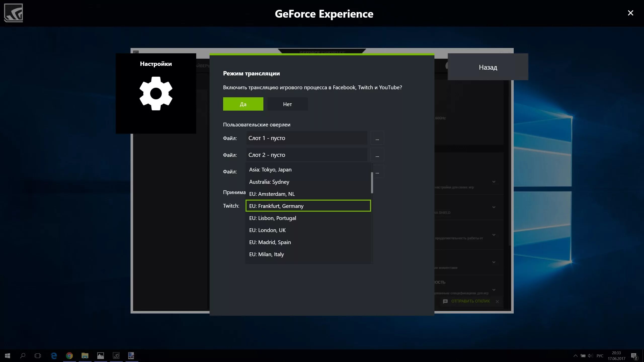The height and width of the screenshot is (362, 644).
Task: Launch Microsoft Edge from the taskbar
Action: [54, 355]
